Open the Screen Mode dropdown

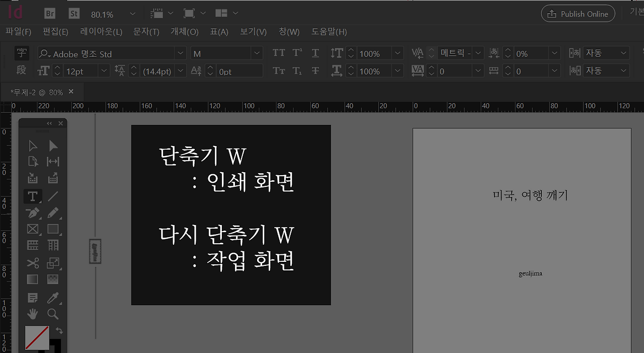click(x=194, y=14)
